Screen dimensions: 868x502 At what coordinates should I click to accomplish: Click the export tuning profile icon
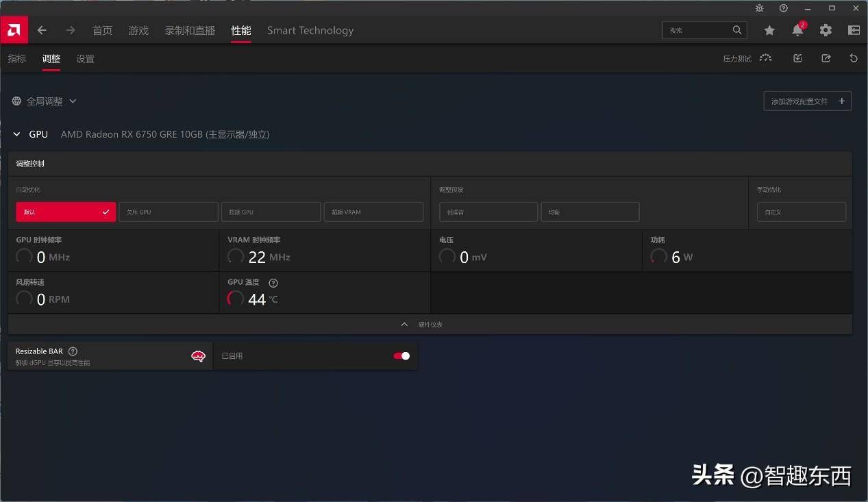826,58
